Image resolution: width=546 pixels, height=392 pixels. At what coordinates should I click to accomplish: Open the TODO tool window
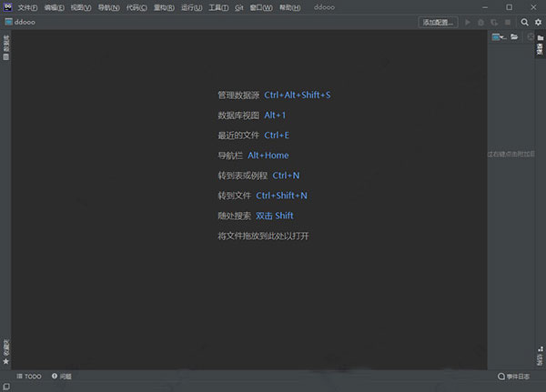pyautogui.click(x=29, y=377)
